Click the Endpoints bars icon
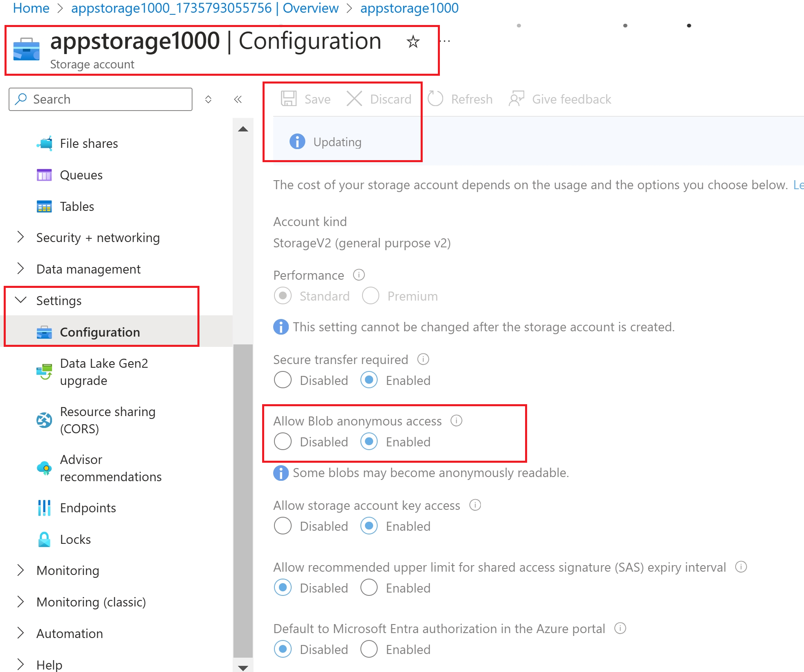The image size is (804, 672). (44, 508)
